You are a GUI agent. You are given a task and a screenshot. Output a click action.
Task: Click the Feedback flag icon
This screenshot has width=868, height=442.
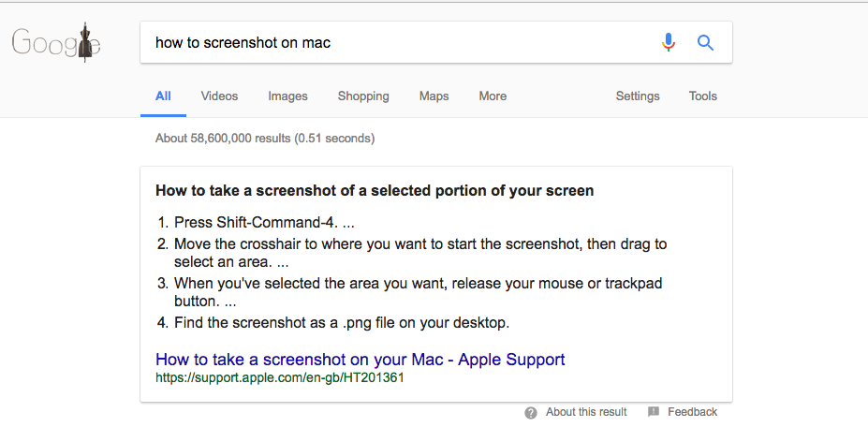[x=654, y=411]
